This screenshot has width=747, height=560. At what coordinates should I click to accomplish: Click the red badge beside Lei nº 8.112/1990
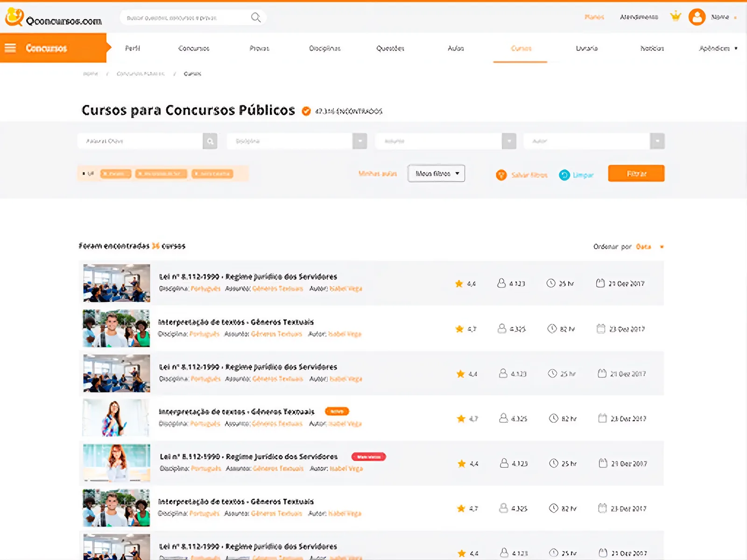pyautogui.click(x=369, y=456)
